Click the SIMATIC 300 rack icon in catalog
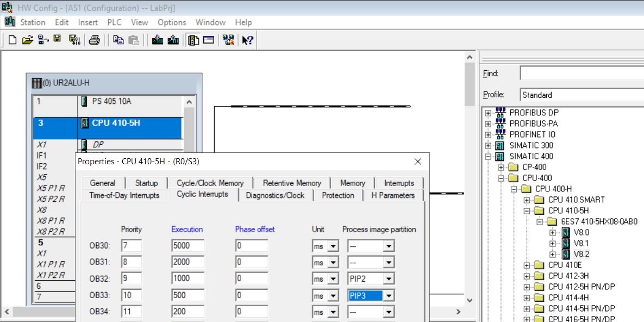The image size is (644, 322). click(x=500, y=145)
